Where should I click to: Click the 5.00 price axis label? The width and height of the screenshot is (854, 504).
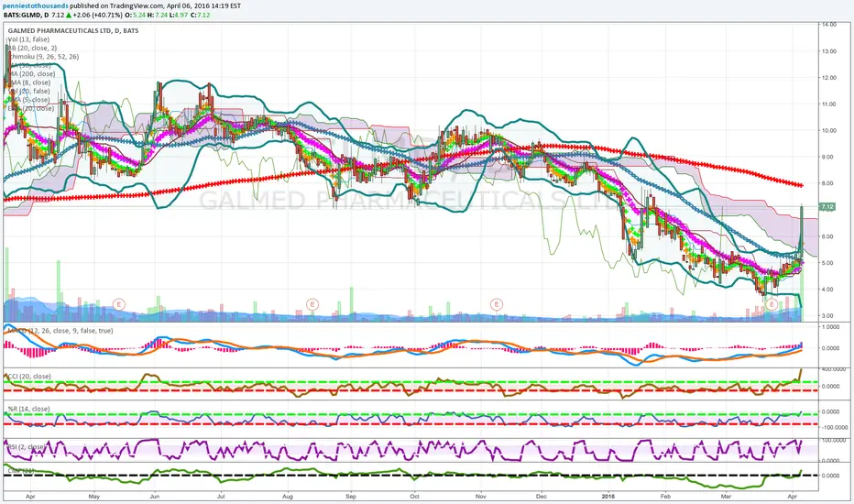click(829, 263)
